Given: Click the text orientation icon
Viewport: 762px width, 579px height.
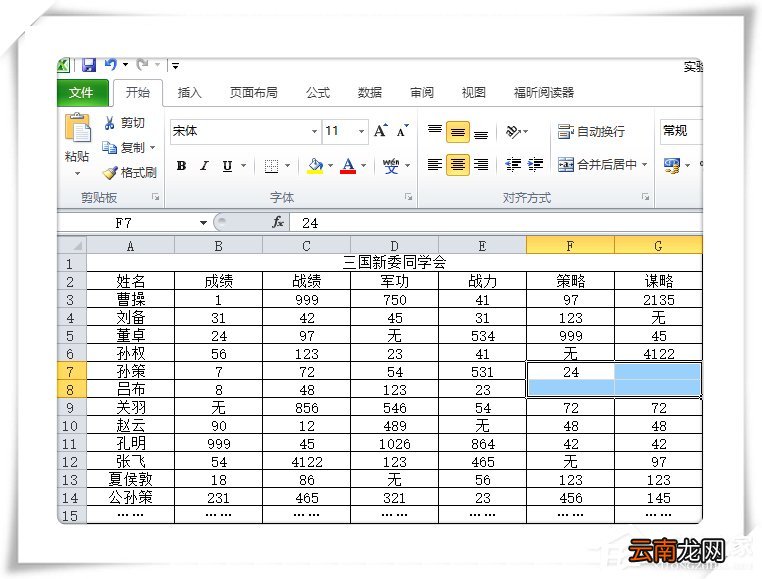Looking at the screenshot, I should pos(514,131).
